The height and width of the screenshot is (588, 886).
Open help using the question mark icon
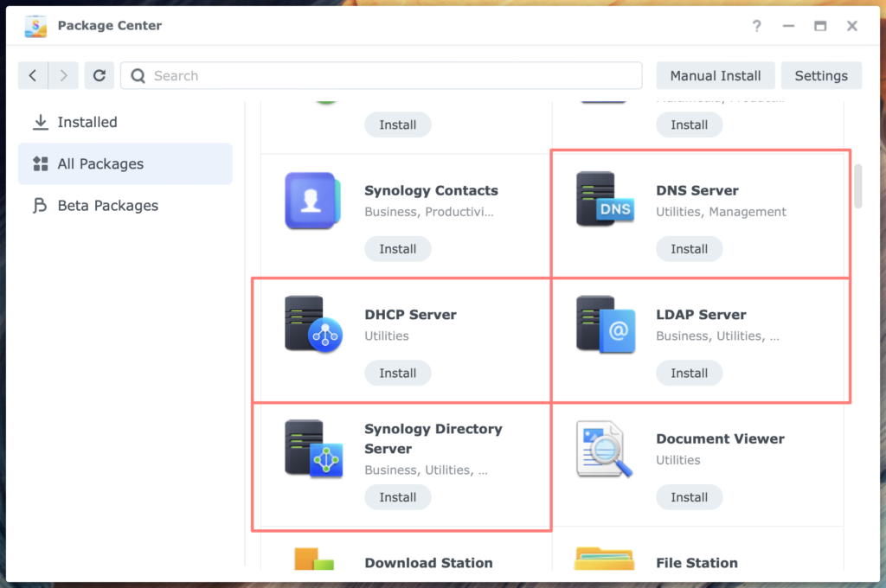coord(756,26)
